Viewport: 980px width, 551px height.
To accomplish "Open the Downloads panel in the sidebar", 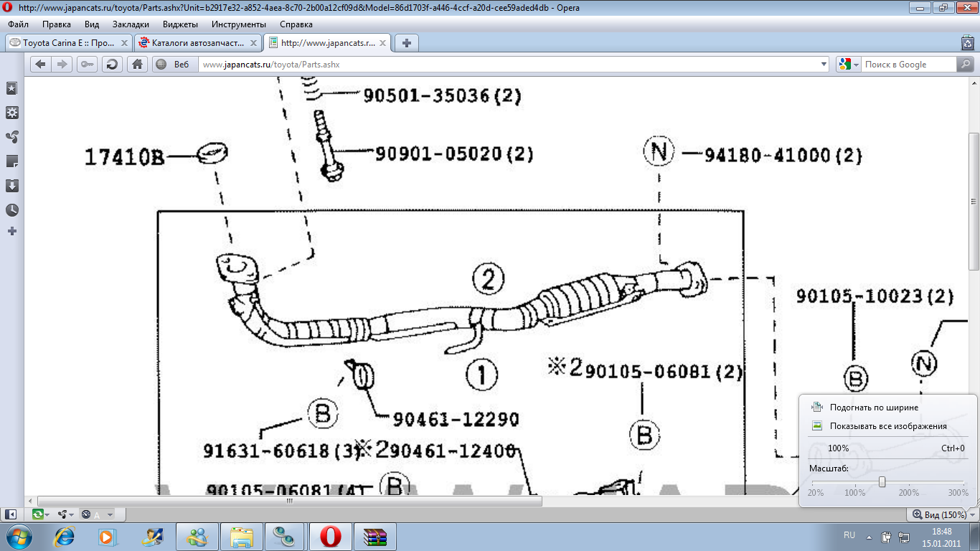I will (x=12, y=186).
